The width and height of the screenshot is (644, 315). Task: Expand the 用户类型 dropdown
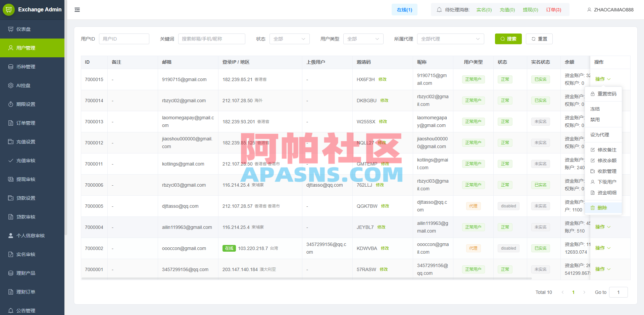pyautogui.click(x=363, y=39)
